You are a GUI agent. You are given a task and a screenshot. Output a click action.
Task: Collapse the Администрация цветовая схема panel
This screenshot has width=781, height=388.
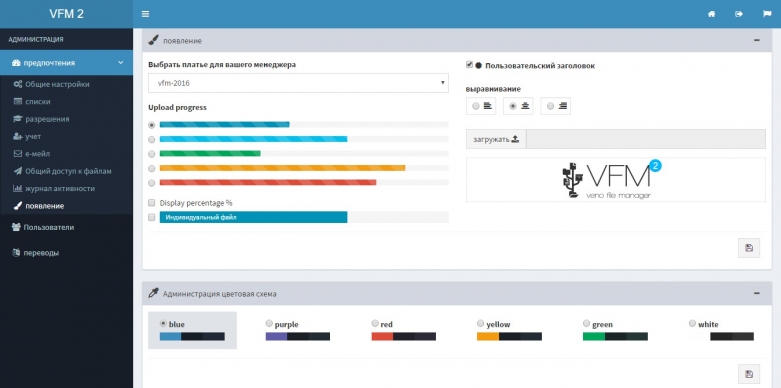click(757, 293)
